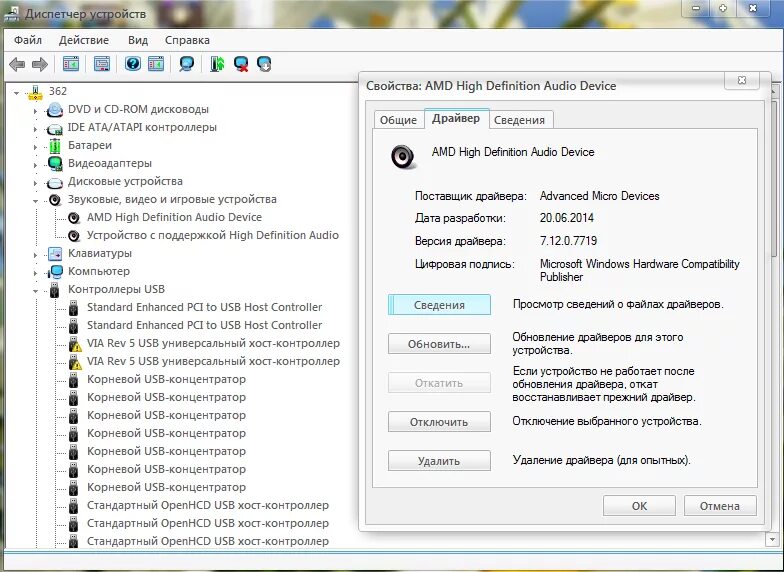Click the Клавиатуры keyboard category icon

tap(54, 254)
